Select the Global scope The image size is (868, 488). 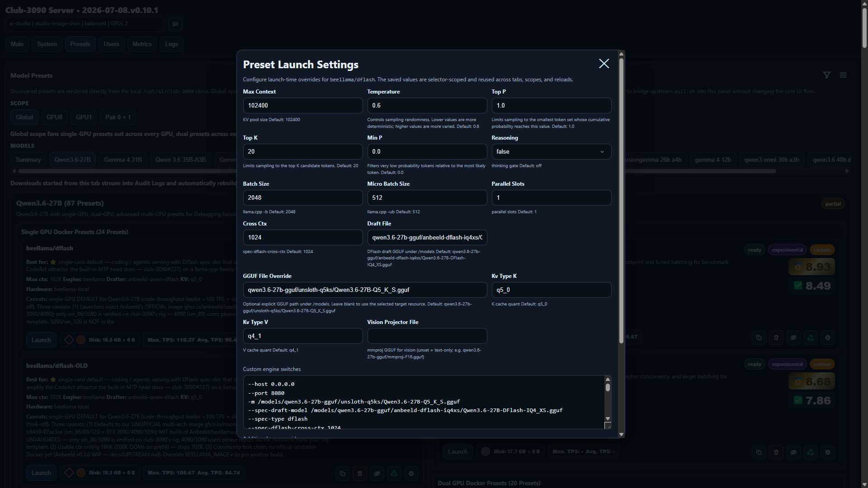coord(24,117)
